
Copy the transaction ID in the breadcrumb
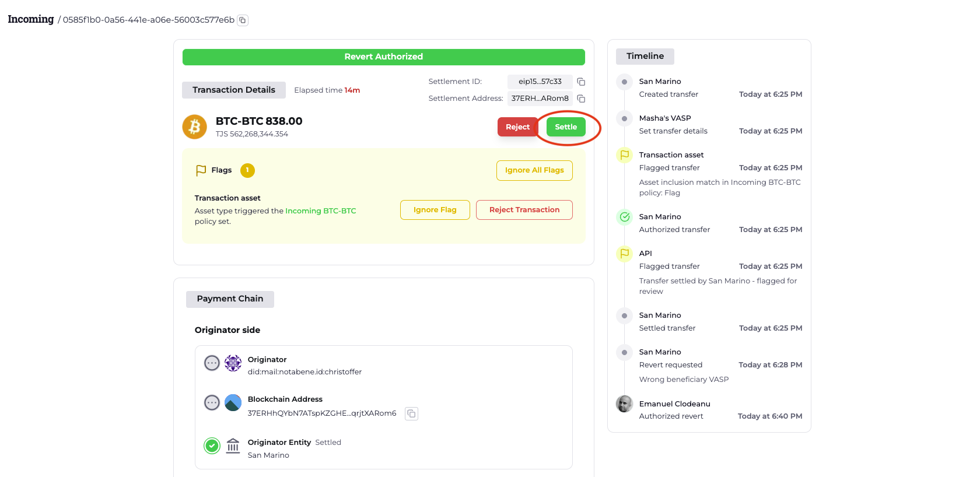pyautogui.click(x=243, y=20)
